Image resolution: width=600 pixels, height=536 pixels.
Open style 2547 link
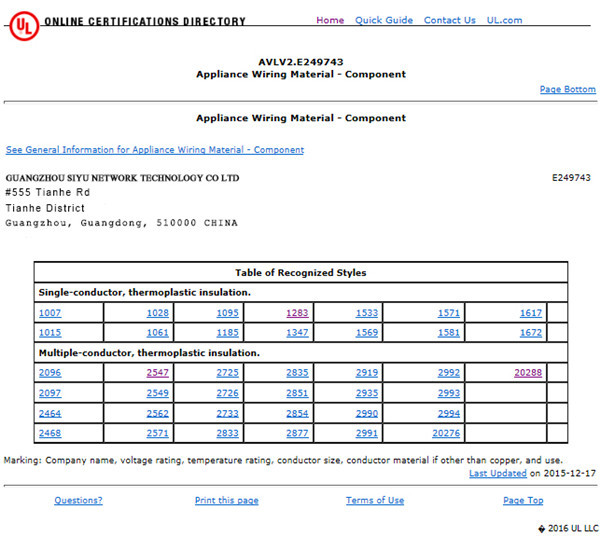(157, 373)
